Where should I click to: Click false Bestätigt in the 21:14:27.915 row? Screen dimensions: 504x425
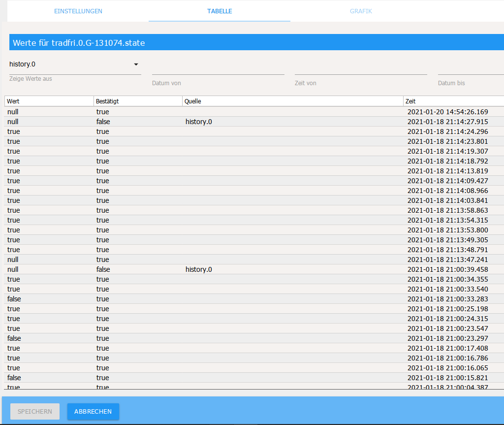(x=103, y=122)
